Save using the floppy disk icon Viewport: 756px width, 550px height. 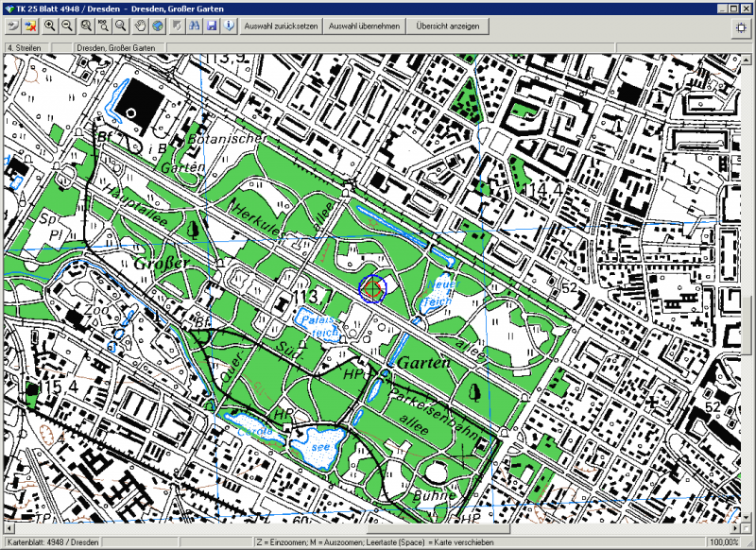[213, 26]
